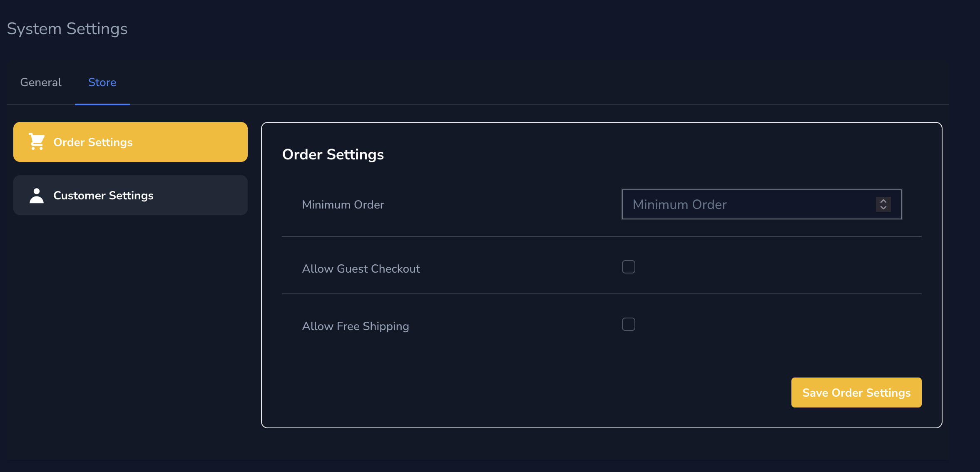Click the person icon beside Customer Settings

(37, 196)
